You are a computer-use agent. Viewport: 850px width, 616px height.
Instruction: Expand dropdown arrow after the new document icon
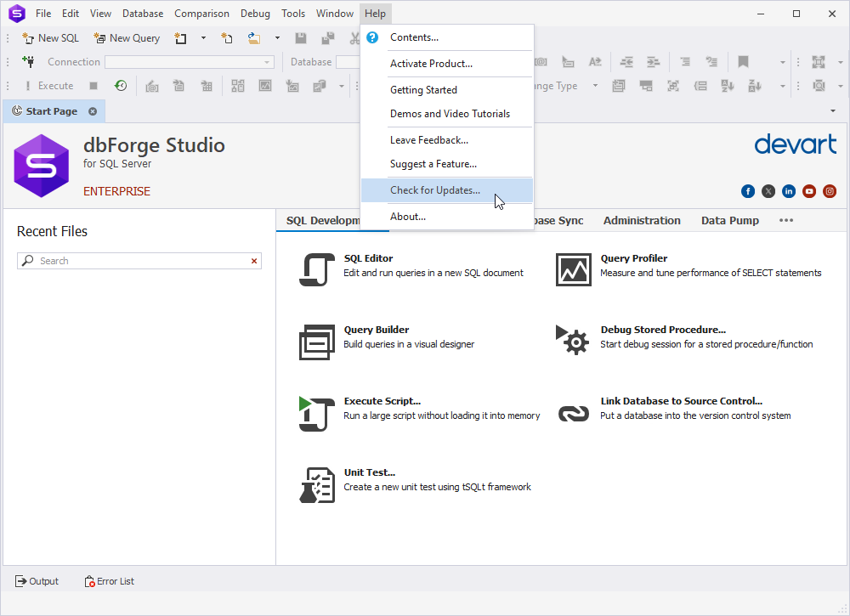tap(203, 38)
